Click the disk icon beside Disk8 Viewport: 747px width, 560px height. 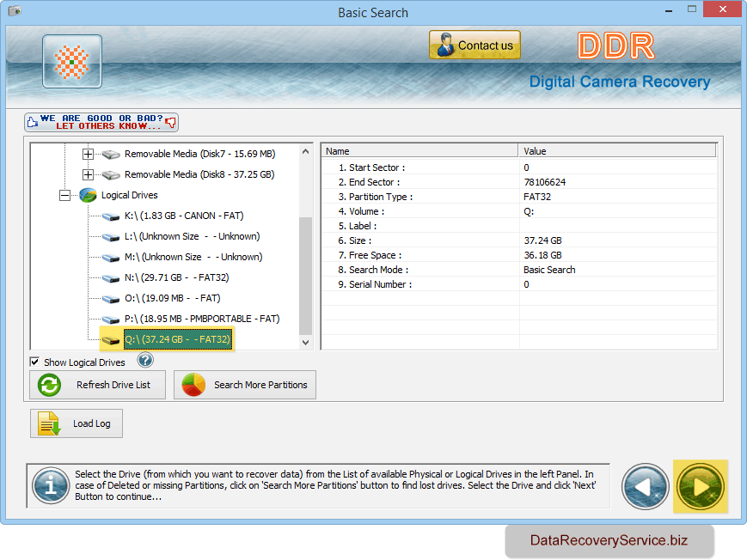111,174
